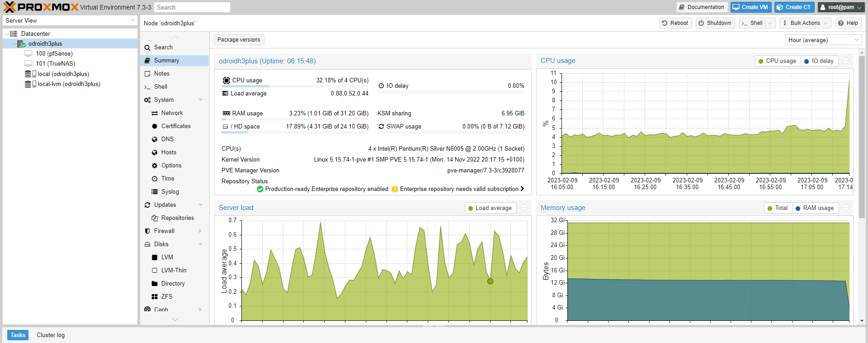Click the Datacenter server icon in tree

coord(14,34)
